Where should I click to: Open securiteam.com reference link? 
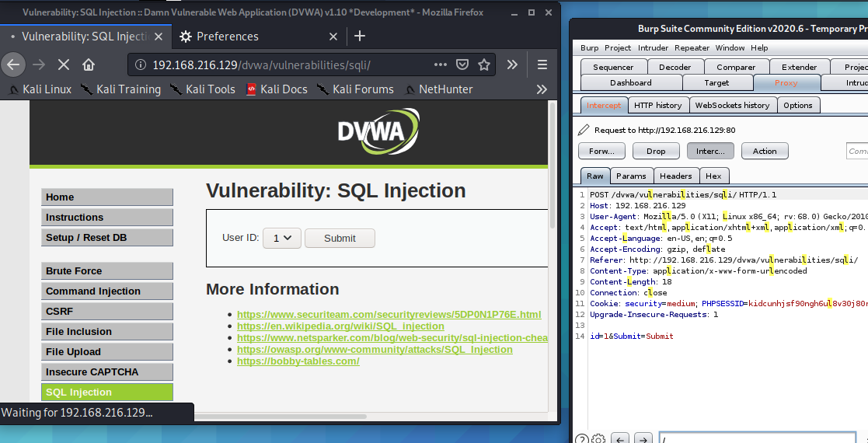(389, 315)
